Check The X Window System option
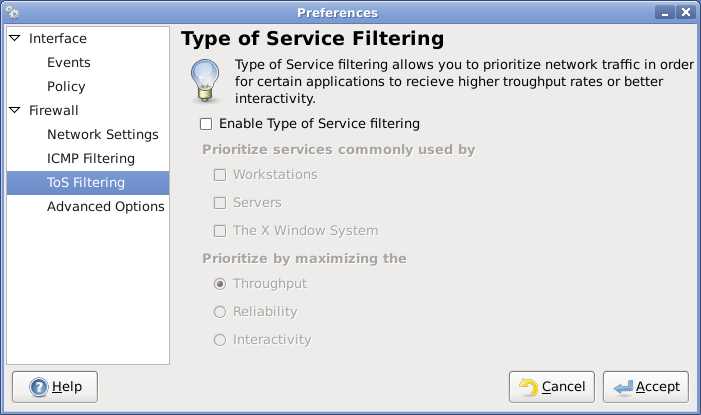The image size is (701, 415). coord(220,231)
